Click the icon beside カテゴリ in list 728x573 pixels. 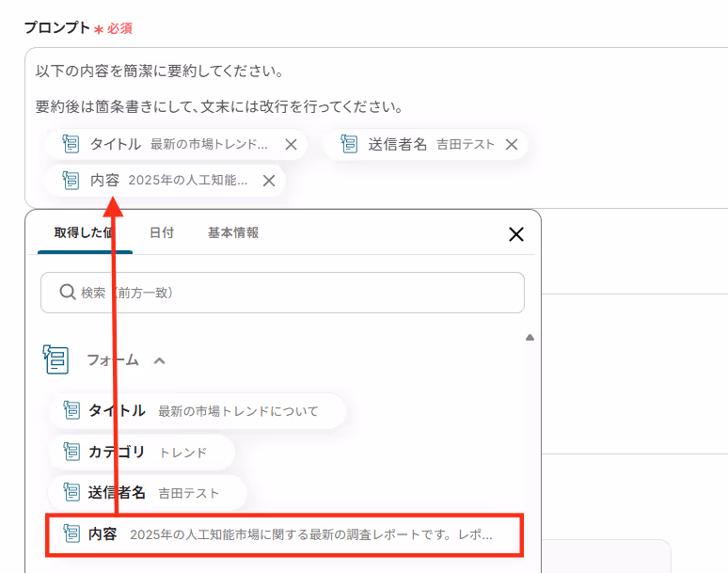71,452
